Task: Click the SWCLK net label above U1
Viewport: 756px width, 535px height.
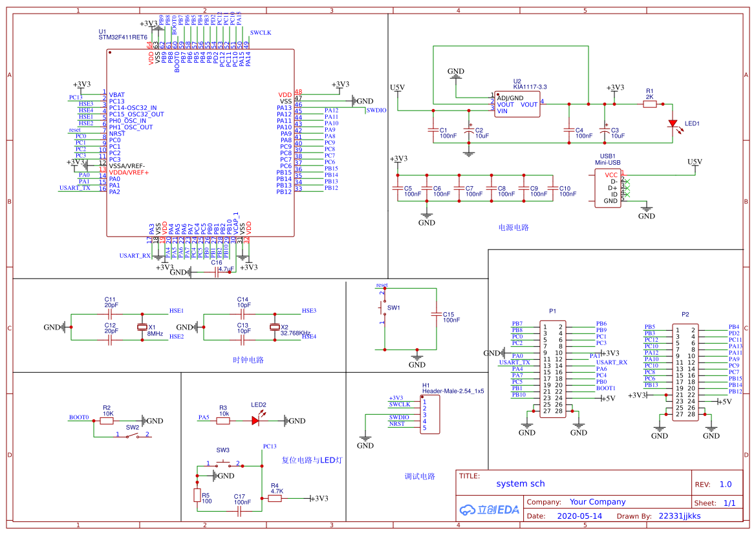Action: pyautogui.click(x=261, y=33)
